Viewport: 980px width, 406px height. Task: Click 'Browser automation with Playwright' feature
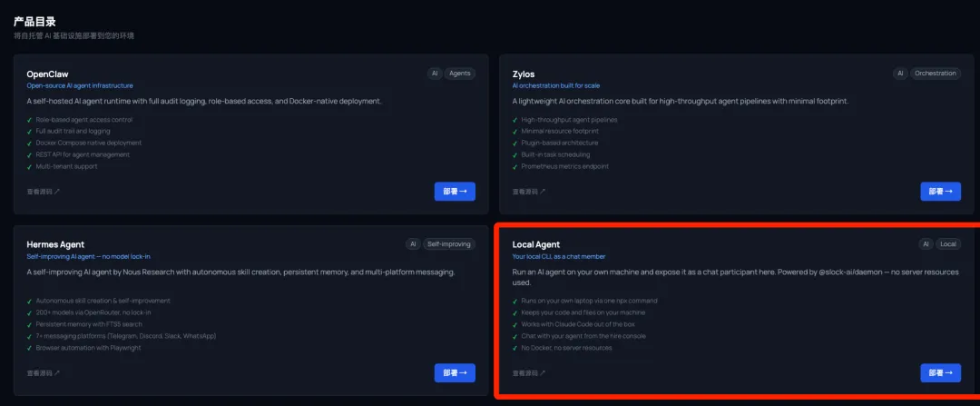[88, 348]
